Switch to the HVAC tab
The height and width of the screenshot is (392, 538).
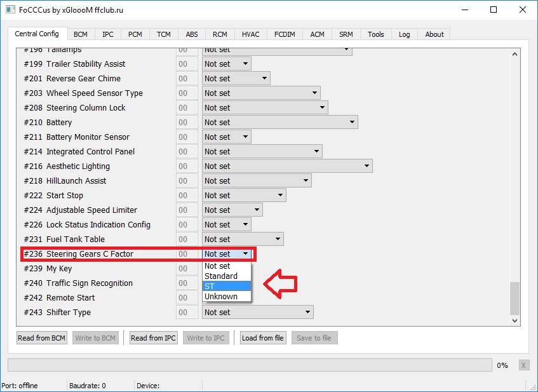pos(250,34)
